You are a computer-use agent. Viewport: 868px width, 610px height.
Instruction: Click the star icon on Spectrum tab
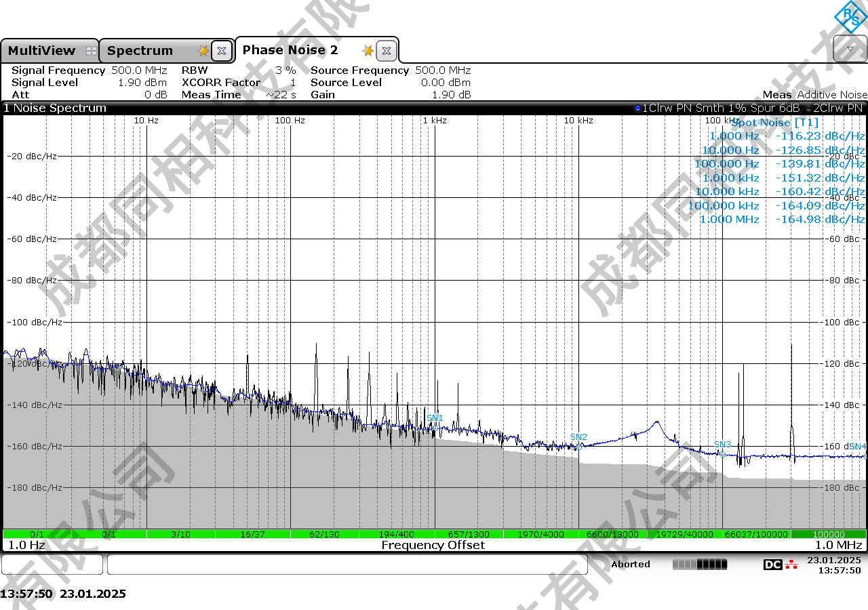pyautogui.click(x=203, y=51)
